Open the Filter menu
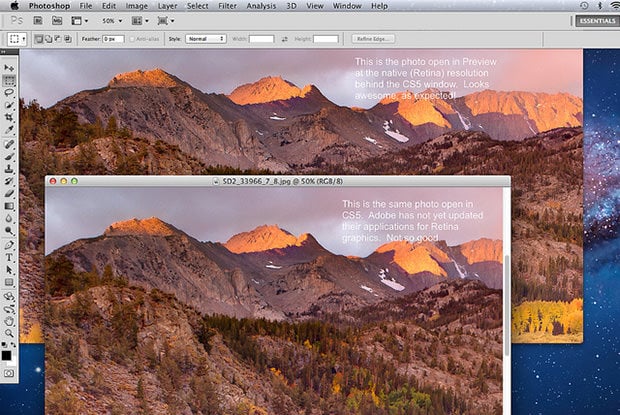The image size is (620, 415). click(x=227, y=6)
